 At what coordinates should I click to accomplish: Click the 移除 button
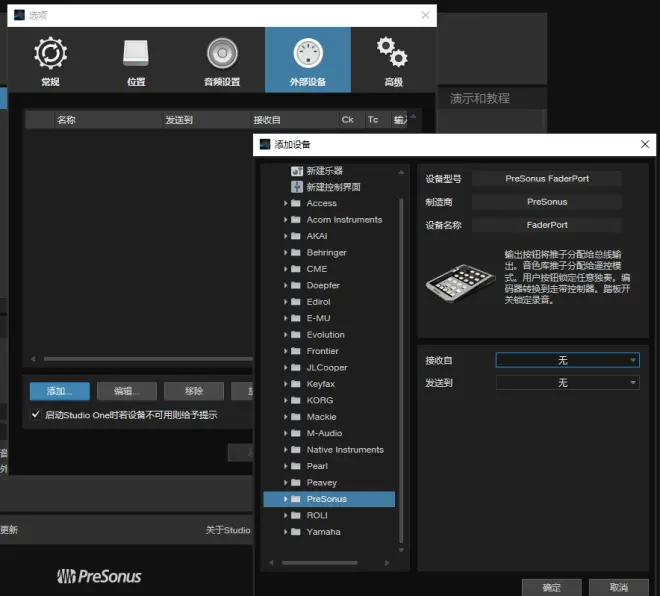pyautogui.click(x=194, y=391)
